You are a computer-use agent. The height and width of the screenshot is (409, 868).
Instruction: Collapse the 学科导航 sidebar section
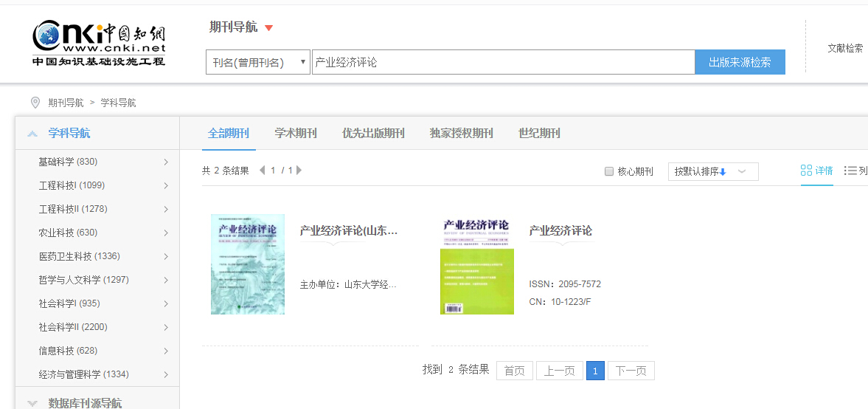(x=32, y=134)
